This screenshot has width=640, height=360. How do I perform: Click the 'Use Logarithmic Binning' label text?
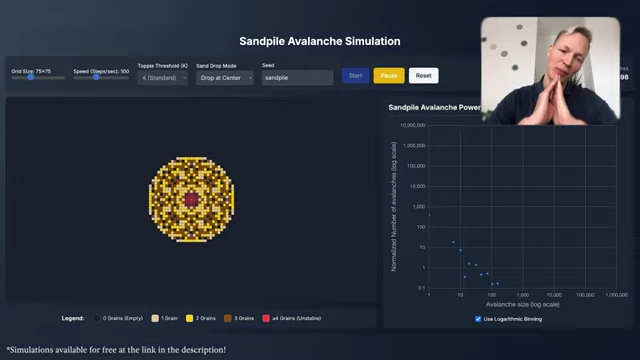click(513, 319)
